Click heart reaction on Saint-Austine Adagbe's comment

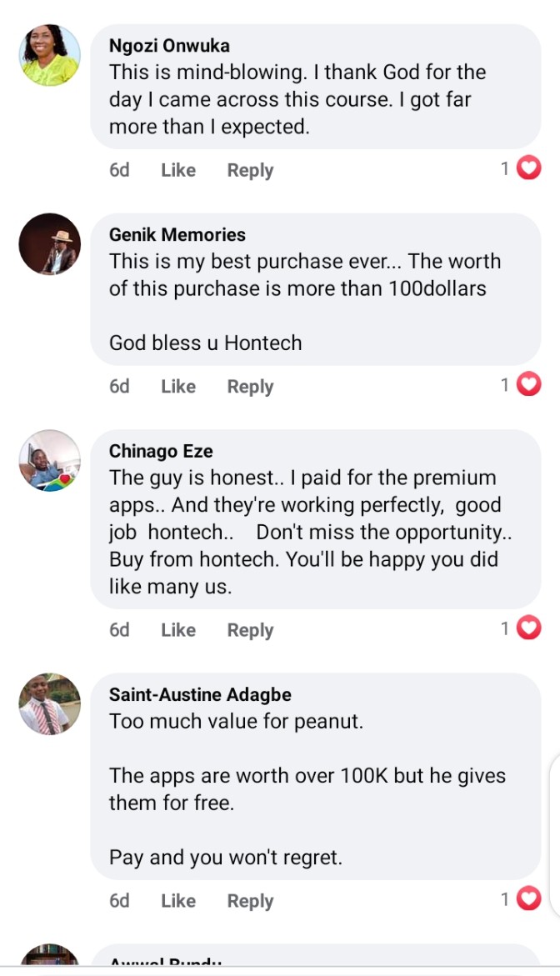pyautogui.click(x=529, y=899)
